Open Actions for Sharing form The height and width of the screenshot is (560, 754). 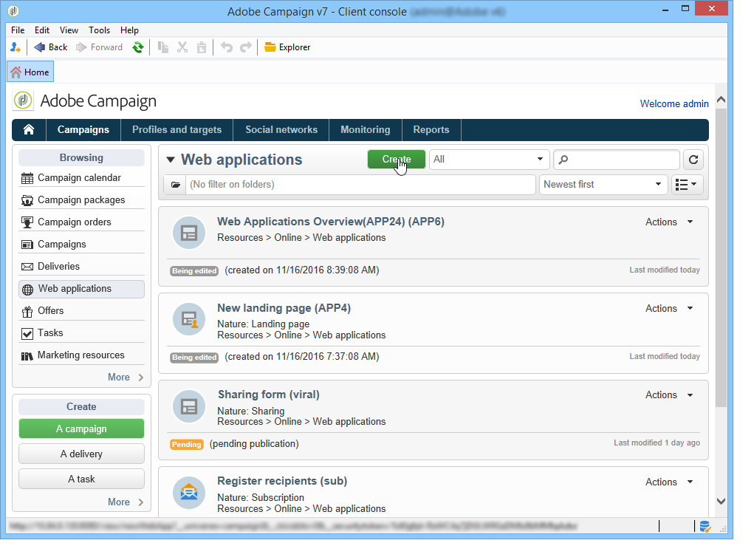pyautogui.click(x=669, y=395)
